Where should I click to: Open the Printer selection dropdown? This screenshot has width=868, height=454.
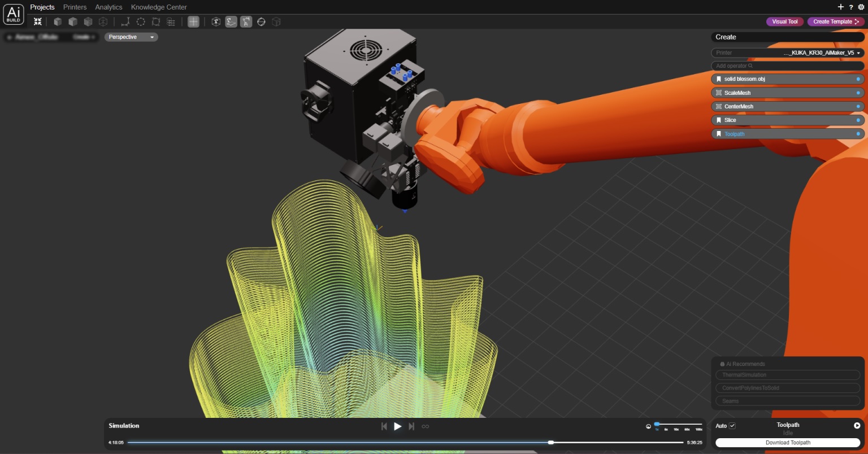(x=788, y=53)
